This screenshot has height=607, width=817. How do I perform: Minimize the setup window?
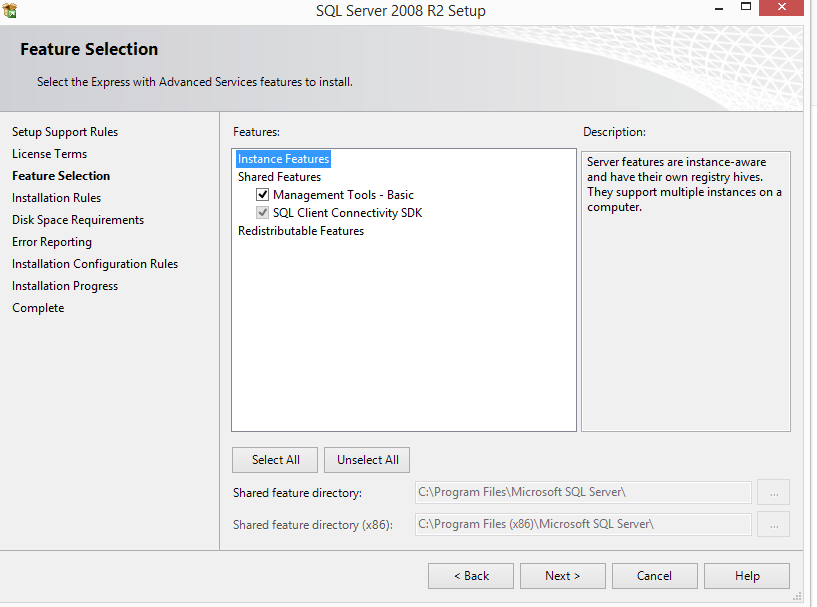tap(719, 8)
